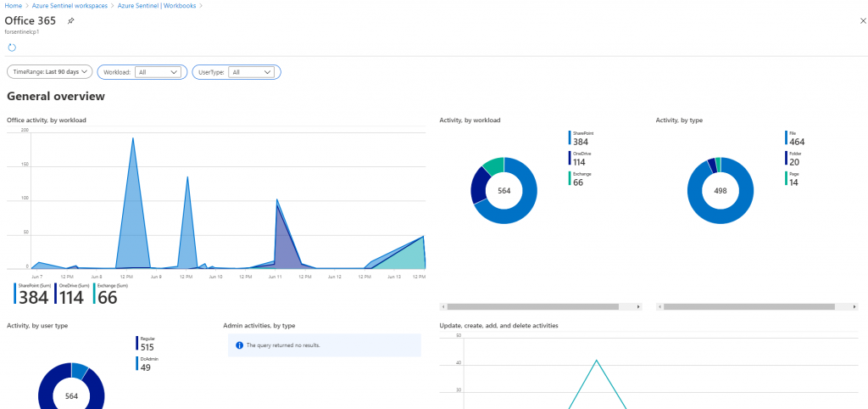Click Admin activities, by type title
868x409 pixels.
[x=259, y=326]
